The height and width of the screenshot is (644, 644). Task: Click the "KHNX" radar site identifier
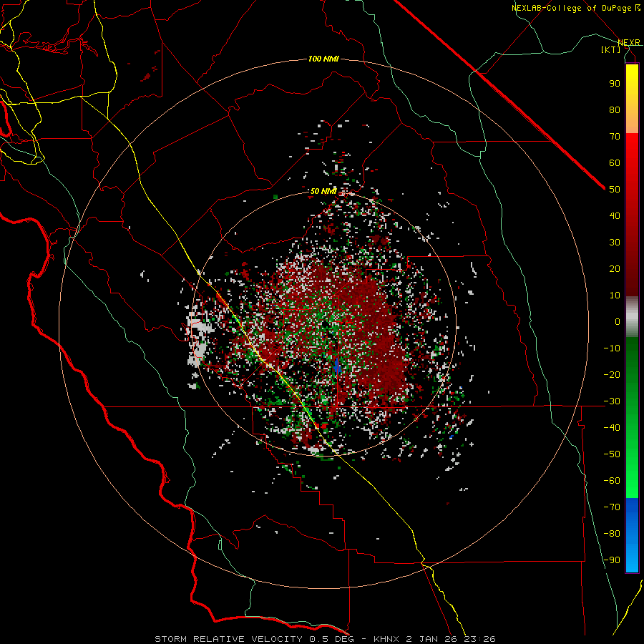[387, 639]
